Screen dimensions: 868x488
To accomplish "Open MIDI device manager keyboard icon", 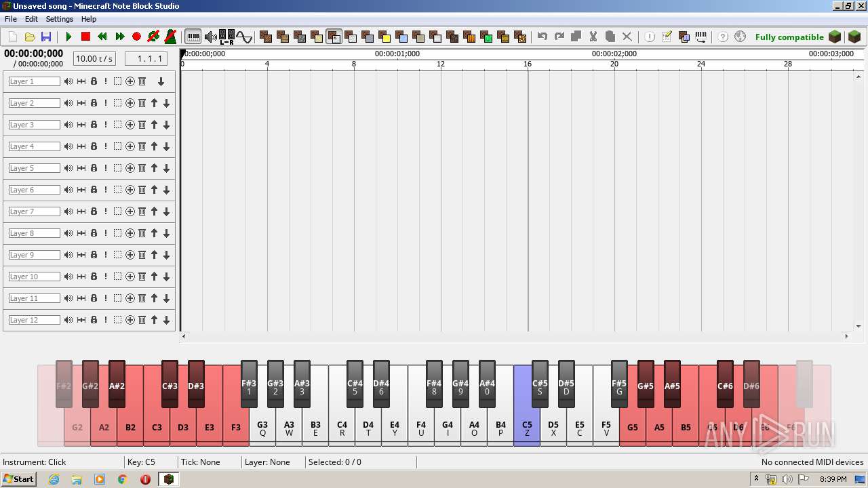I will pos(701,37).
